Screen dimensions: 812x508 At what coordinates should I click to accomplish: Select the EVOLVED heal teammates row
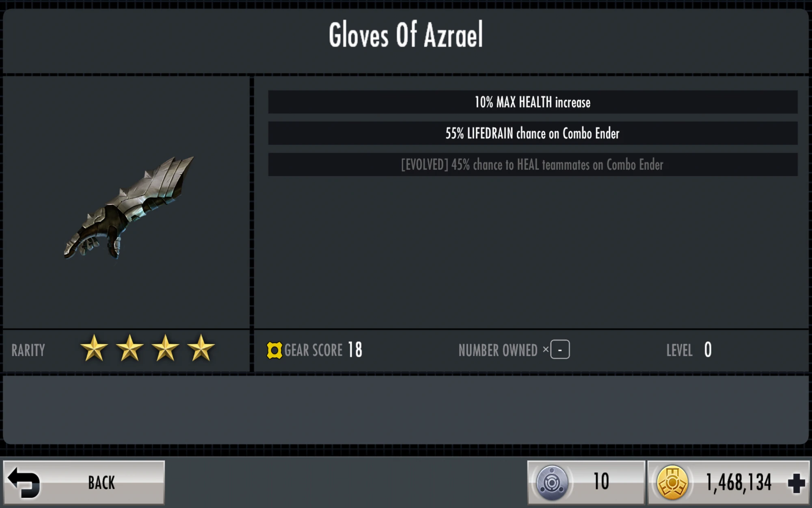click(x=533, y=165)
